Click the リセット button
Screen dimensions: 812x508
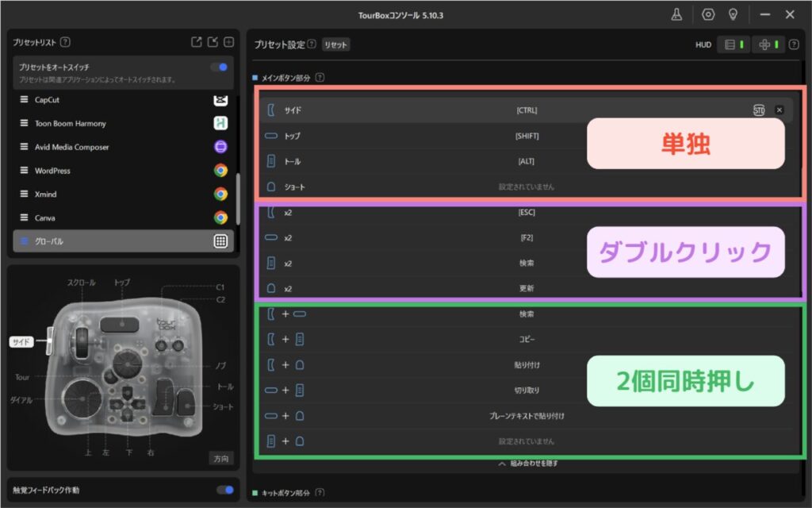coord(336,45)
